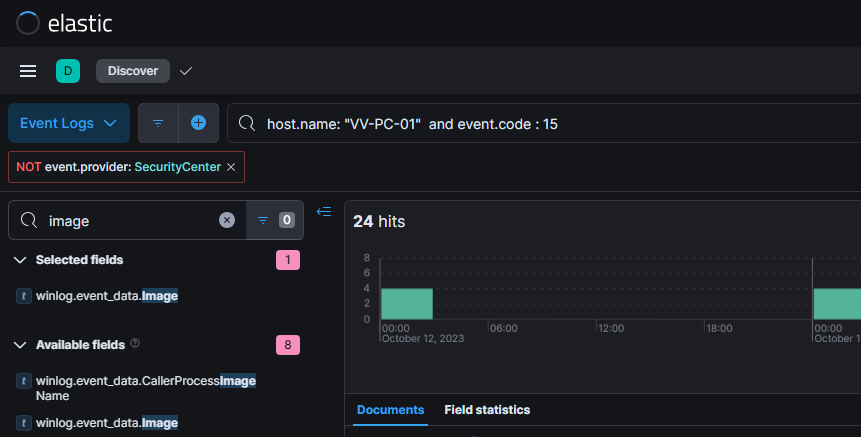Image resolution: width=861 pixels, height=437 pixels.
Task: Select winlog.event_data.Image in Available fields
Action: click(x=107, y=423)
